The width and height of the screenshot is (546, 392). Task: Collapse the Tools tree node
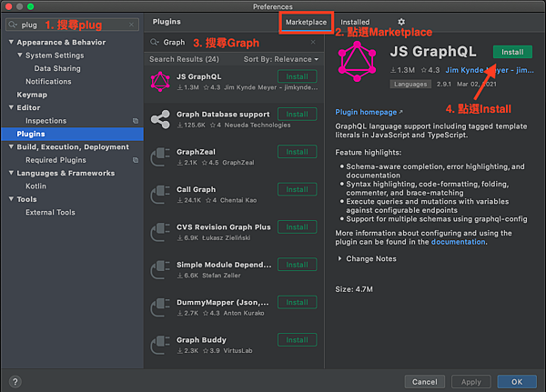11,199
